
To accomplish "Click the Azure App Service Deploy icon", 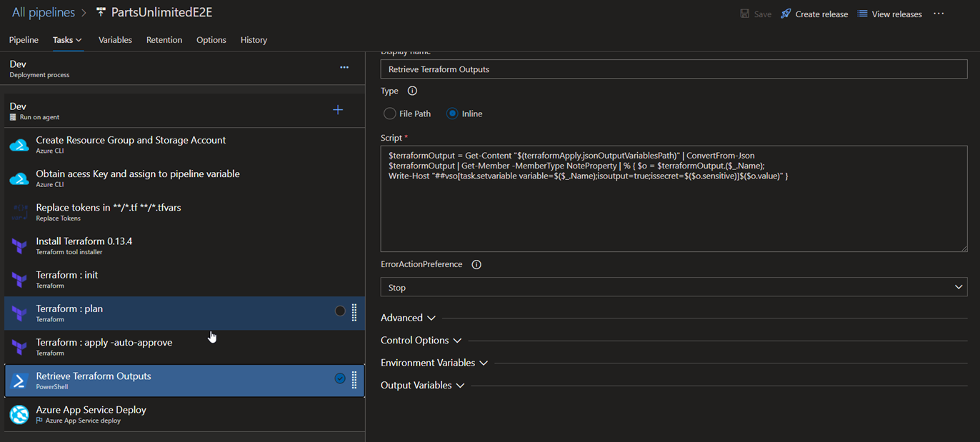I will pos(19,414).
